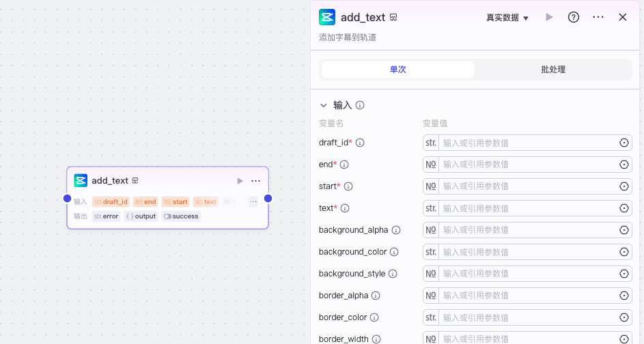Select the end tag on canvas node
Image resolution: width=644 pixels, height=344 pixels.
[x=145, y=202]
